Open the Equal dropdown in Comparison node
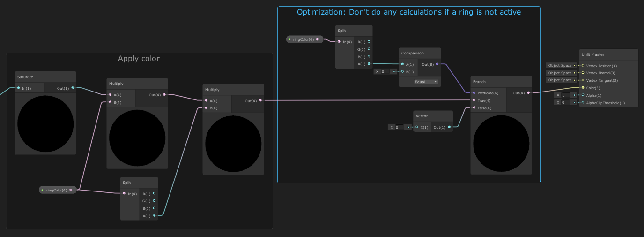Viewport: 644px width, 237px height. click(x=426, y=82)
